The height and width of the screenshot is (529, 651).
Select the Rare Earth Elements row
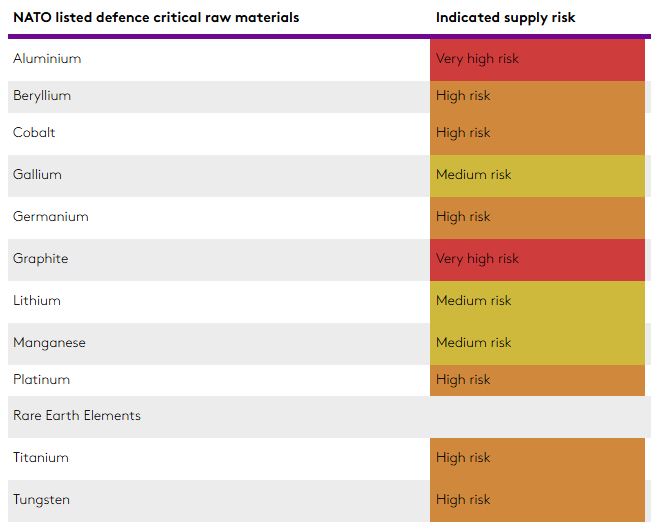pyautogui.click(x=77, y=416)
